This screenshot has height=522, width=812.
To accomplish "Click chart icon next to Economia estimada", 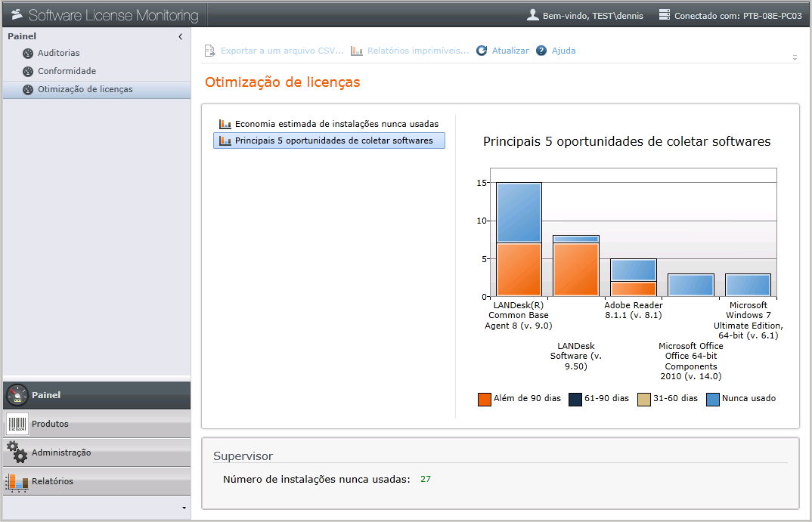I will 225,124.
